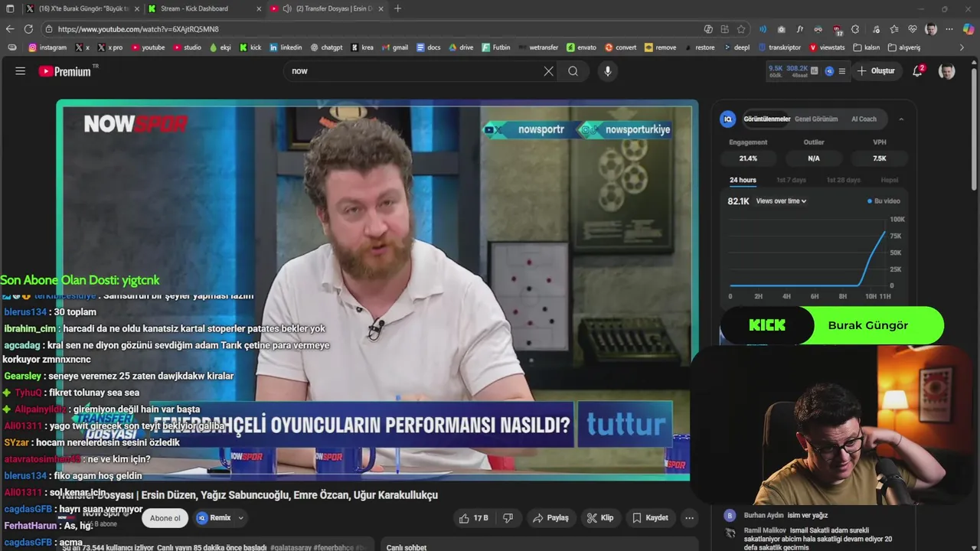Toggle Bu video series in chart legend
The width and height of the screenshot is (980, 551).
coord(884,201)
